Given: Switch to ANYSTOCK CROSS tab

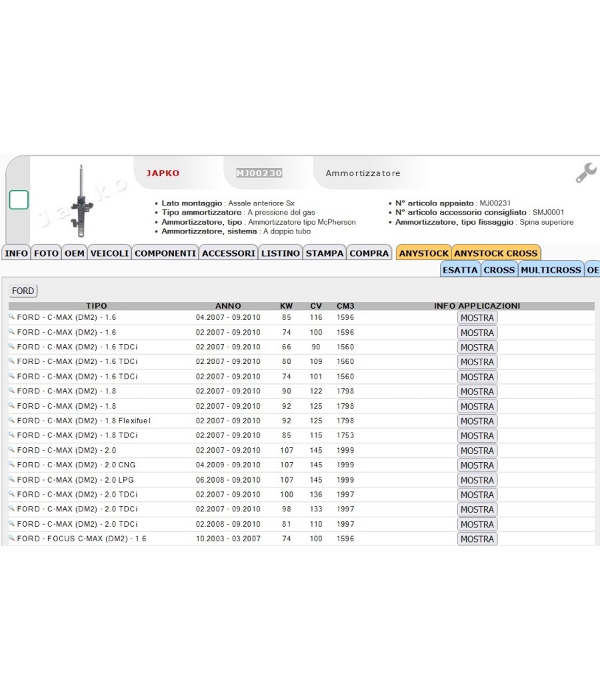Looking at the screenshot, I should tap(496, 253).
